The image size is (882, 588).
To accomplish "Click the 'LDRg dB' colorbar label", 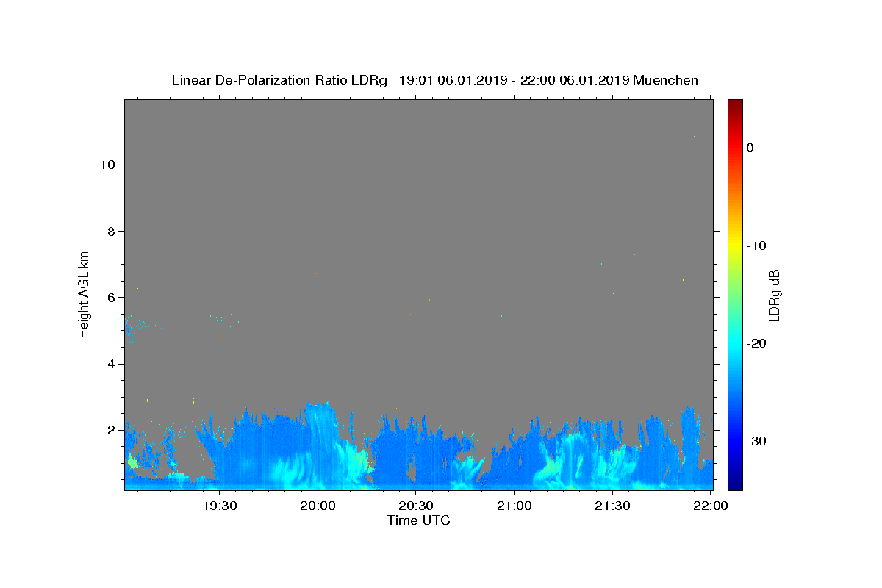I will pos(774,295).
